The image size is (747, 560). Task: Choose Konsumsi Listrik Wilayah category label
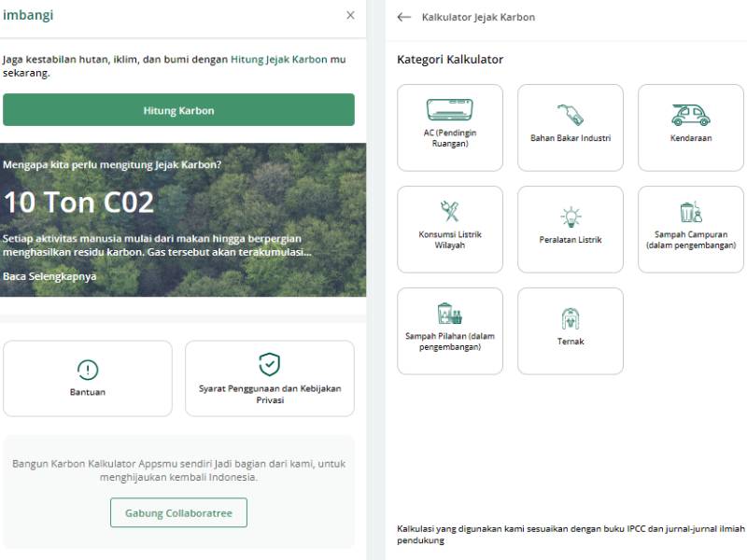(x=450, y=240)
